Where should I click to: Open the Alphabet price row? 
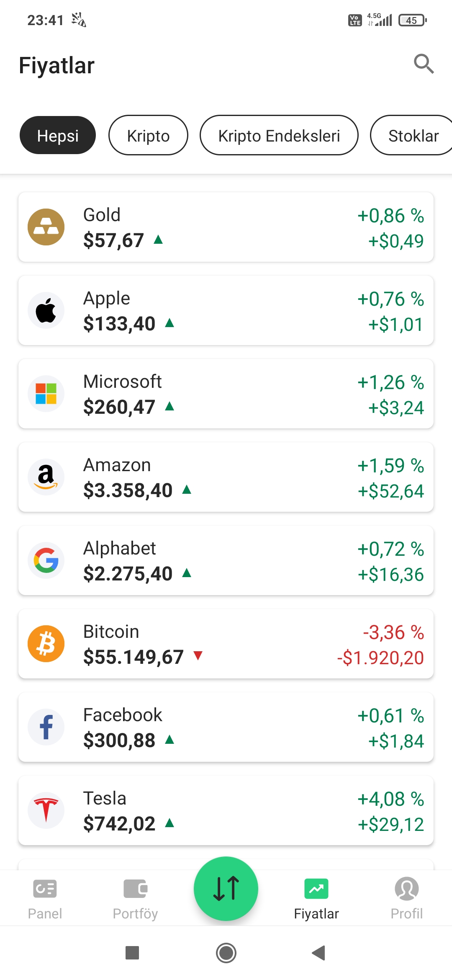(226, 560)
